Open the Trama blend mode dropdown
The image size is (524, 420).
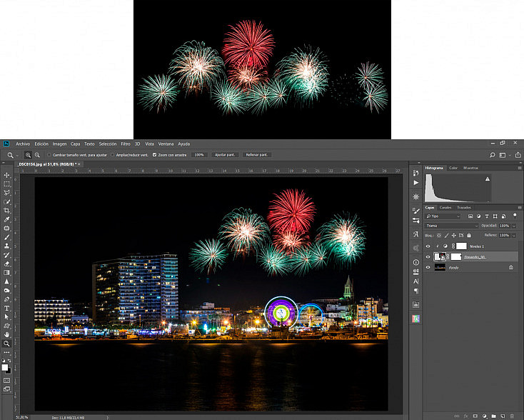click(x=452, y=226)
